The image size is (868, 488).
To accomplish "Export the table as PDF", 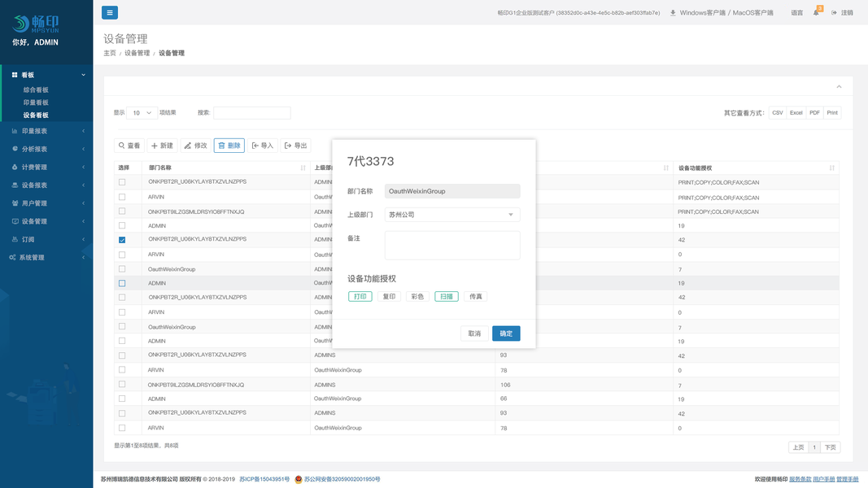I will [814, 113].
